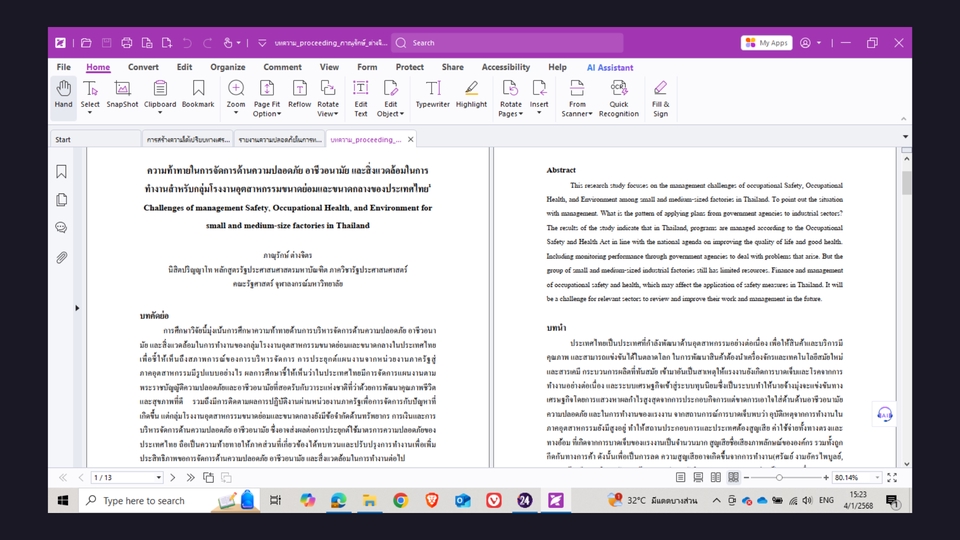Click the floating AI assistant icon
Image resolution: width=960 pixels, height=540 pixels.
tap(885, 414)
